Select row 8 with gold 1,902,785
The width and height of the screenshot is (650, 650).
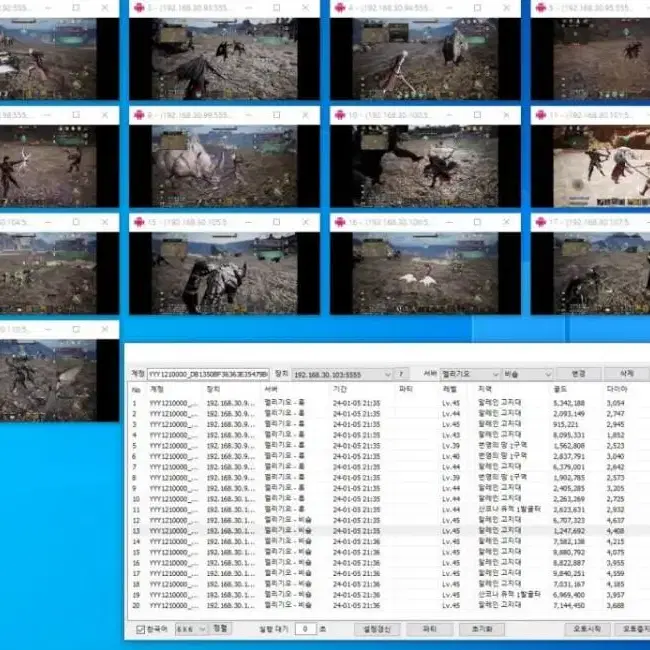[388, 478]
